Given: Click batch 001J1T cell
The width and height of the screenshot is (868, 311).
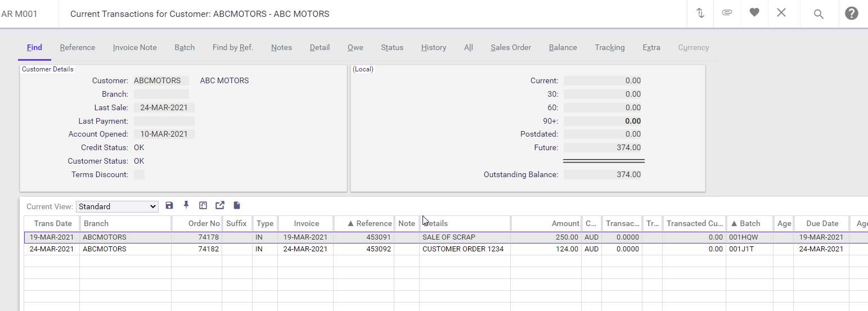Looking at the screenshot, I should pos(750,249).
